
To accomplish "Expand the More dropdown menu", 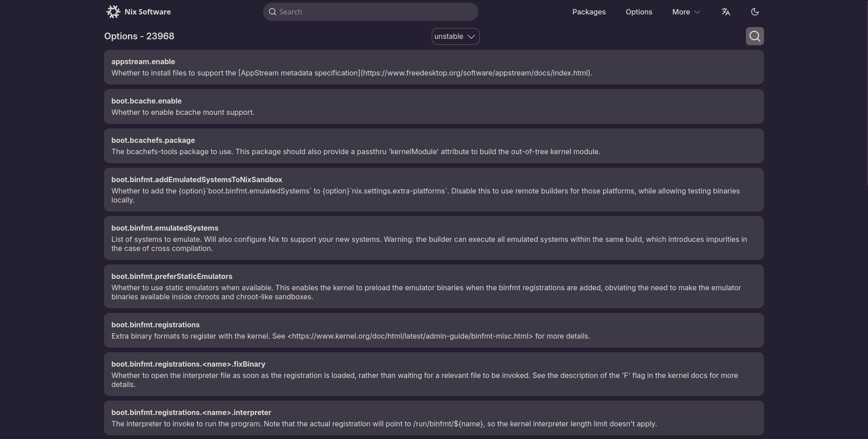I will [x=686, y=12].
